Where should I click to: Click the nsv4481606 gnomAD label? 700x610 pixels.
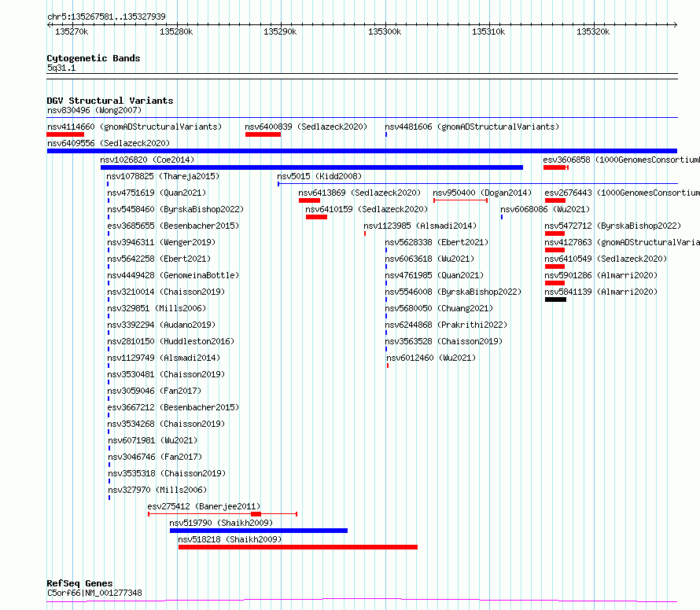click(472, 127)
